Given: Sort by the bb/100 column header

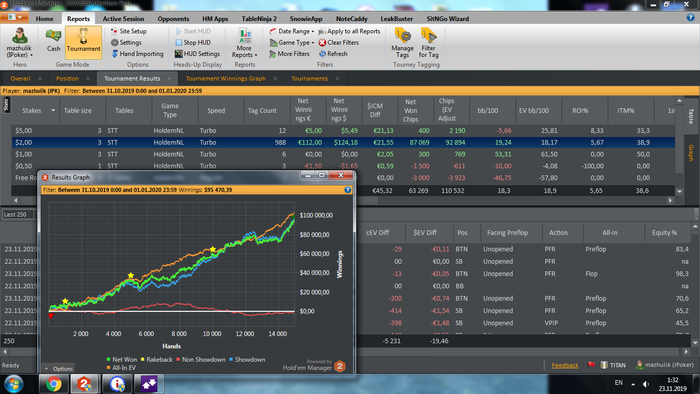Looking at the screenshot, I should pos(488,110).
